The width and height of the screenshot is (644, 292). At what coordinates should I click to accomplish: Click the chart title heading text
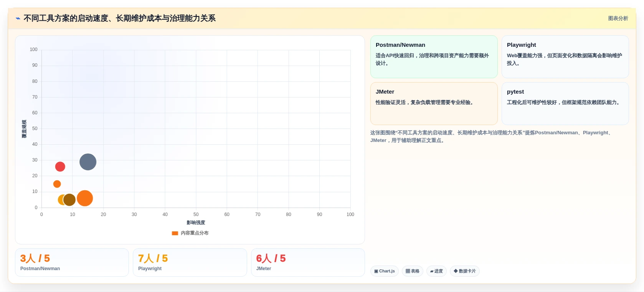tap(119, 18)
